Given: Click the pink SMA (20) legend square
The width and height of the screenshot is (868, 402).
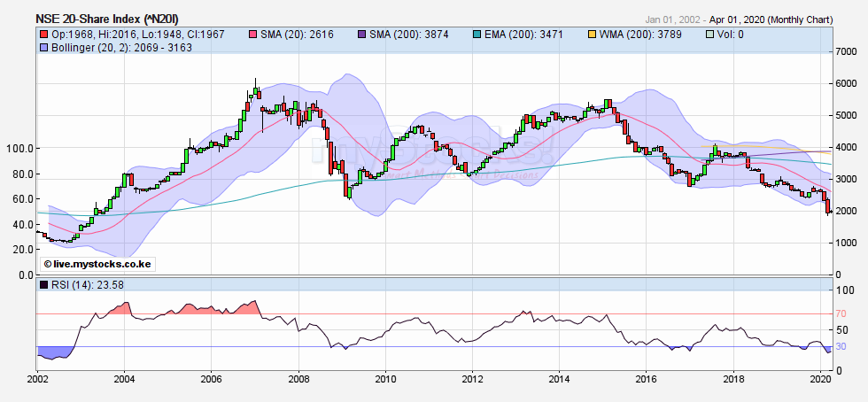Looking at the screenshot, I should (x=251, y=35).
